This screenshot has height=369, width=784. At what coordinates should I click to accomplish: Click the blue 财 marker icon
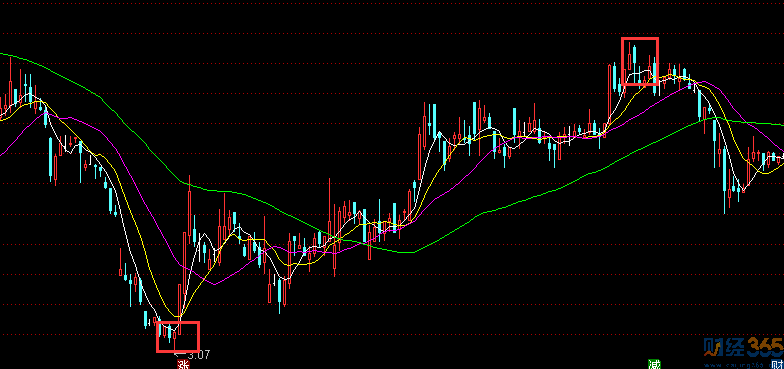click(x=778, y=364)
